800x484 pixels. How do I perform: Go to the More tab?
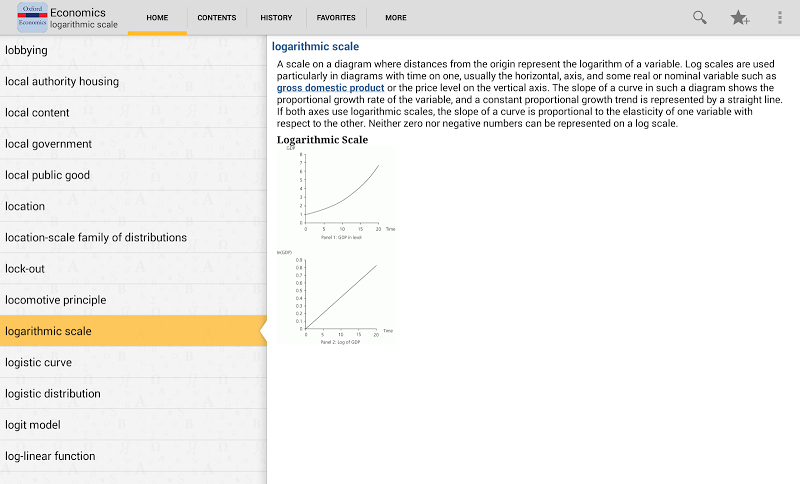tap(396, 18)
